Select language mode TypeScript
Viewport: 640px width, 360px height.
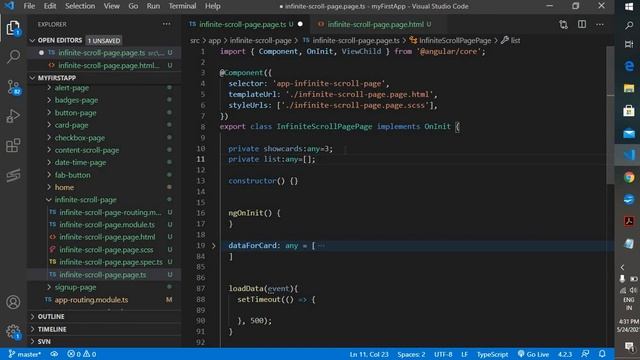pos(492,354)
